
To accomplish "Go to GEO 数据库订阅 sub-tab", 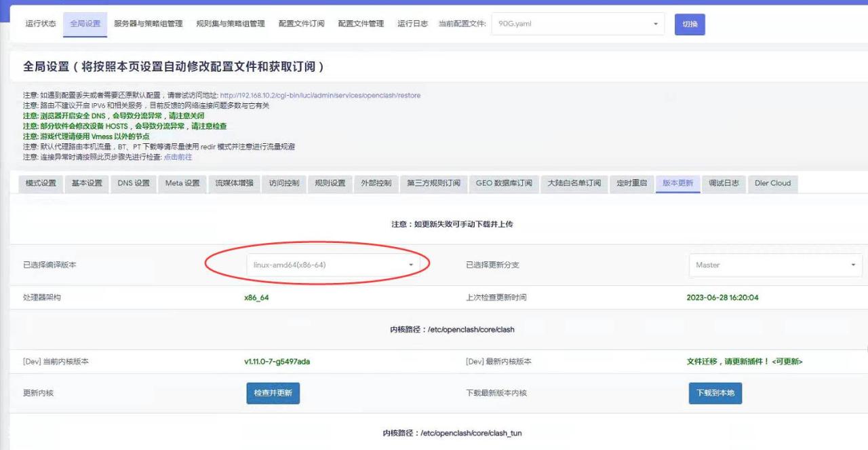I will (504, 183).
